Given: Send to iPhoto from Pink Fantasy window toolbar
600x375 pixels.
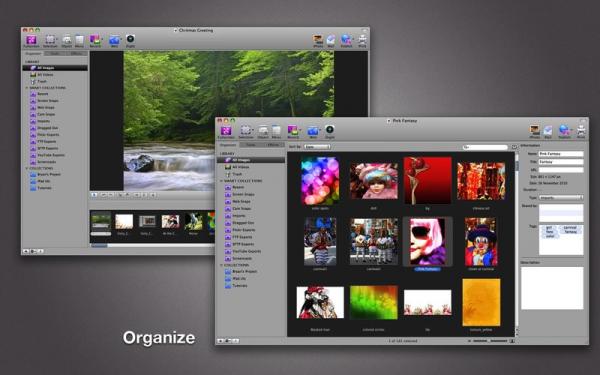Looking at the screenshot, I should pyautogui.click(x=535, y=130).
